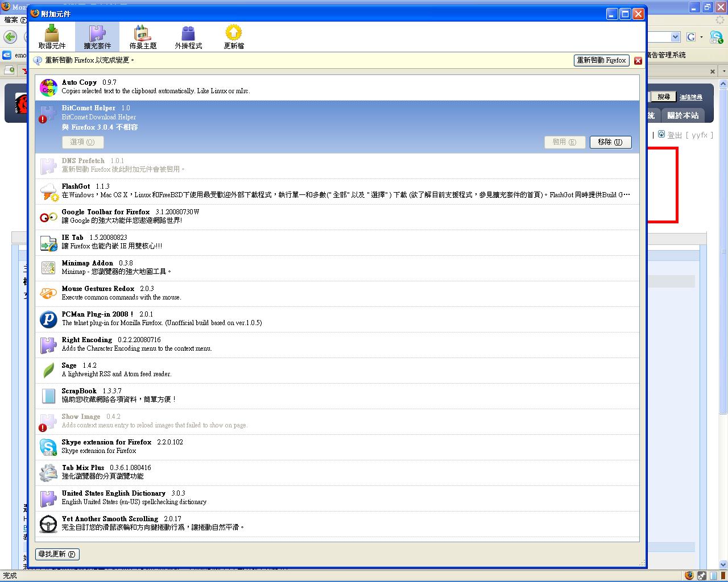The width and height of the screenshot is (728, 582).
Task: Open the 關於本站 page tab
Action: (683, 115)
